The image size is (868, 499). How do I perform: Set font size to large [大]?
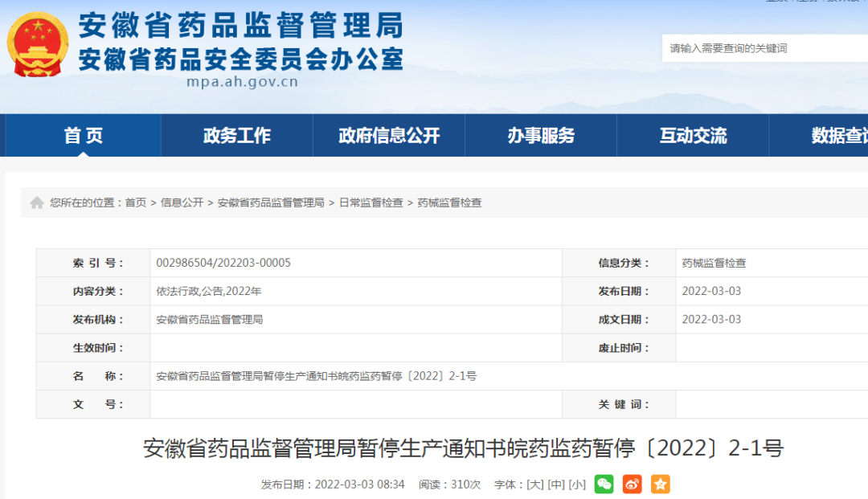coord(534,485)
